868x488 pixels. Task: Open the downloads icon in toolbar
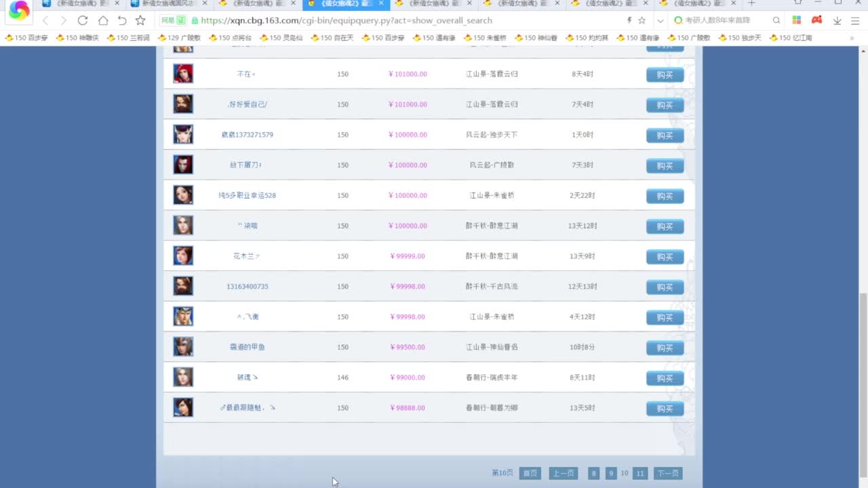tap(837, 20)
